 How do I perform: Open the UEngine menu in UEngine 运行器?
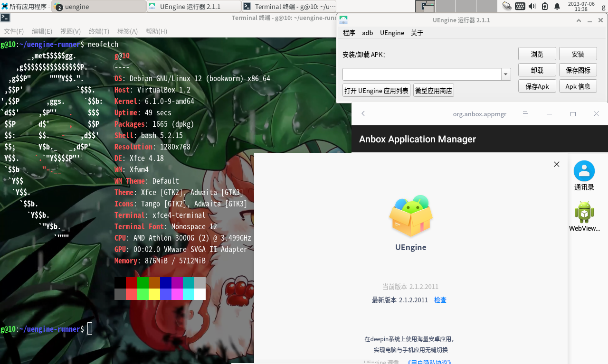(x=392, y=33)
